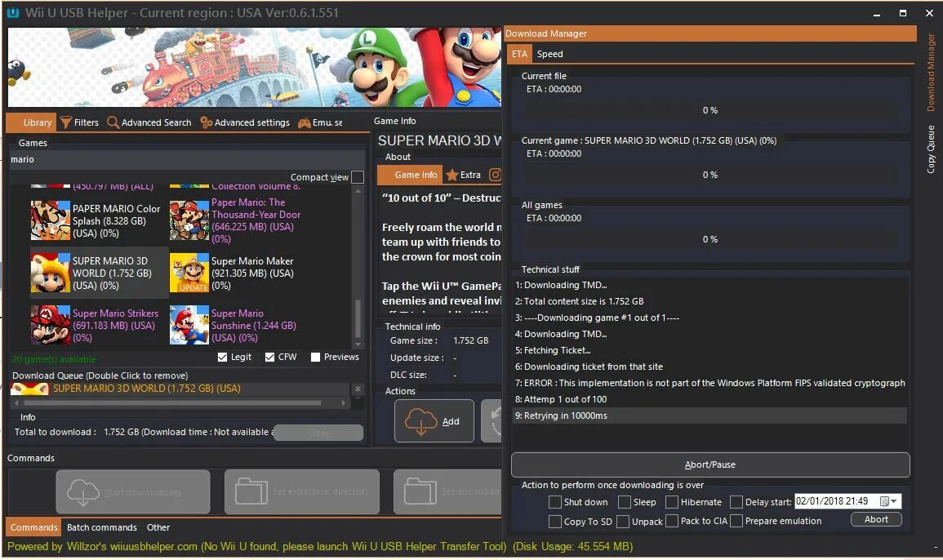The width and height of the screenshot is (943, 560).
Task: Click the mario search field
Action: tap(186, 159)
